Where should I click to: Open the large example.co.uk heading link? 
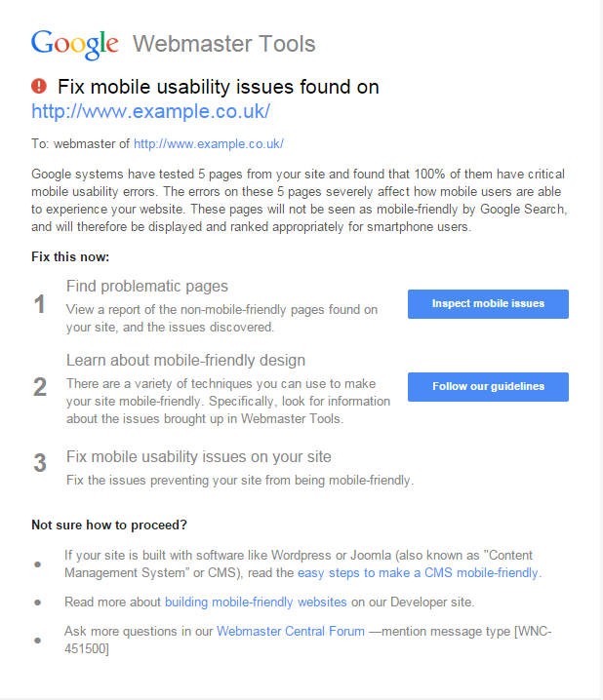coord(150,111)
